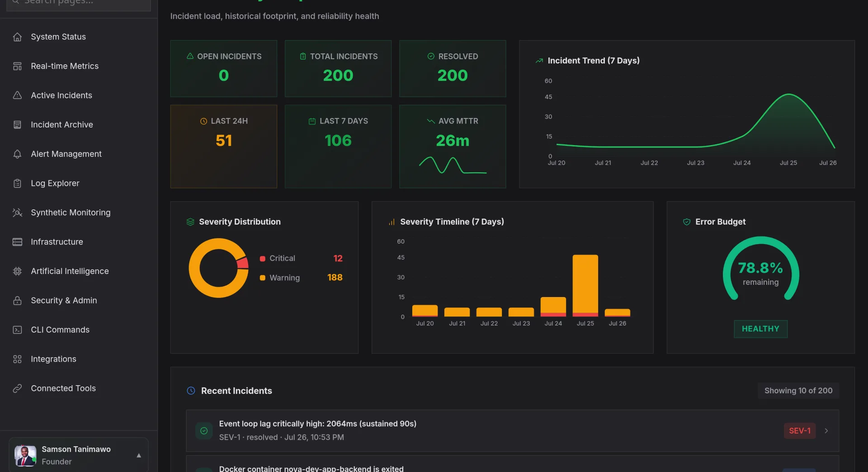Click the Severity Timeline bar chart icon
Image resolution: width=868 pixels, height=472 pixels.
[x=392, y=222]
